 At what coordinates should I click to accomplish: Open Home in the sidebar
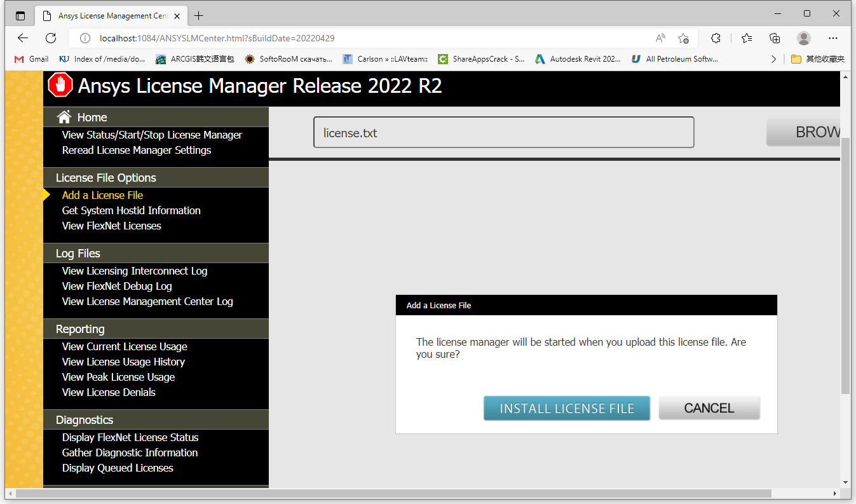tap(92, 117)
